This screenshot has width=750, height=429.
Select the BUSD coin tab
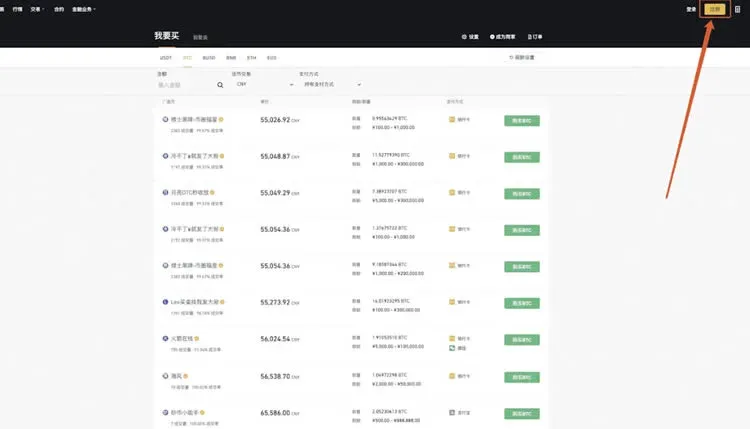click(x=209, y=58)
